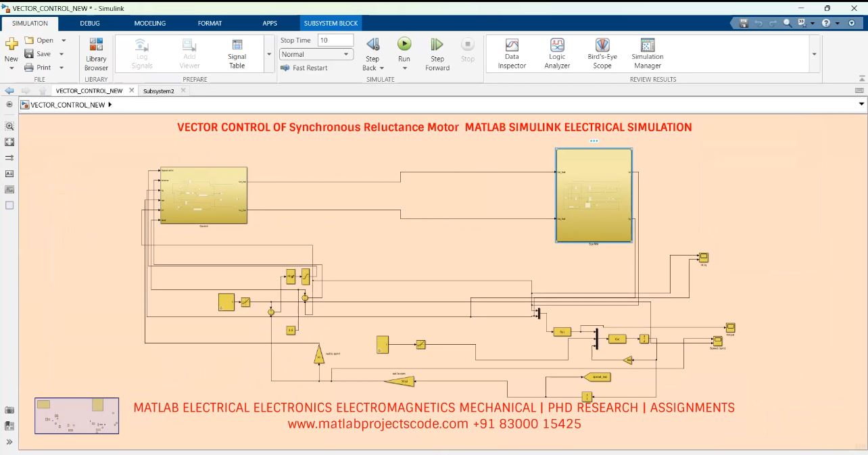Image resolution: width=868 pixels, height=455 pixels.
Task: Click the quick access Redo arrow
Action: coord(773,23)
